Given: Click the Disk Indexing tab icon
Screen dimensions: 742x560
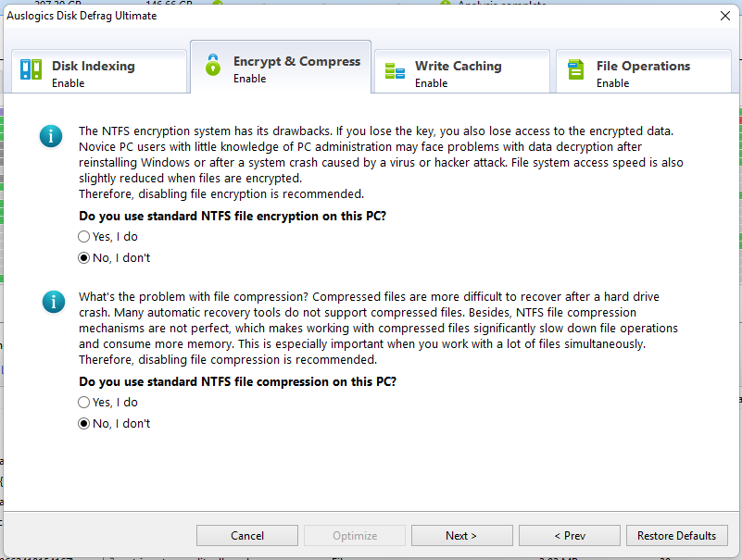Looking at the screenshot, I should [x=31, y=70].
